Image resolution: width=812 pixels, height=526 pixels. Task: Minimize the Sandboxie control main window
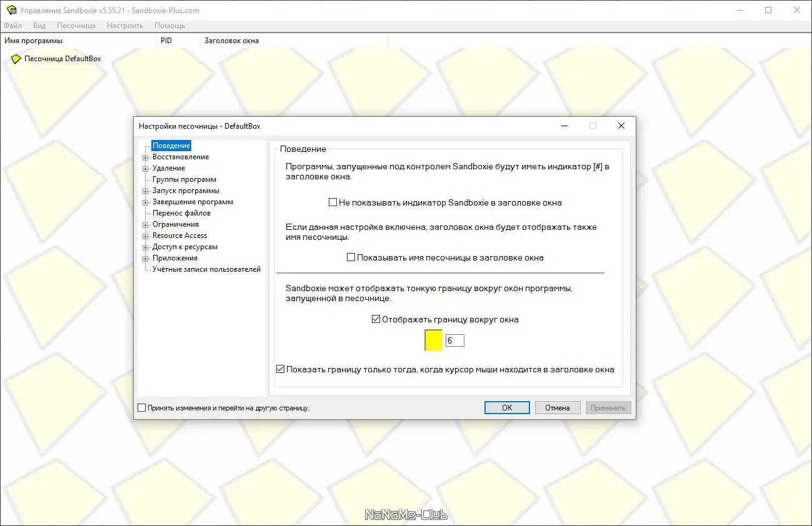(x=741, y=10)
